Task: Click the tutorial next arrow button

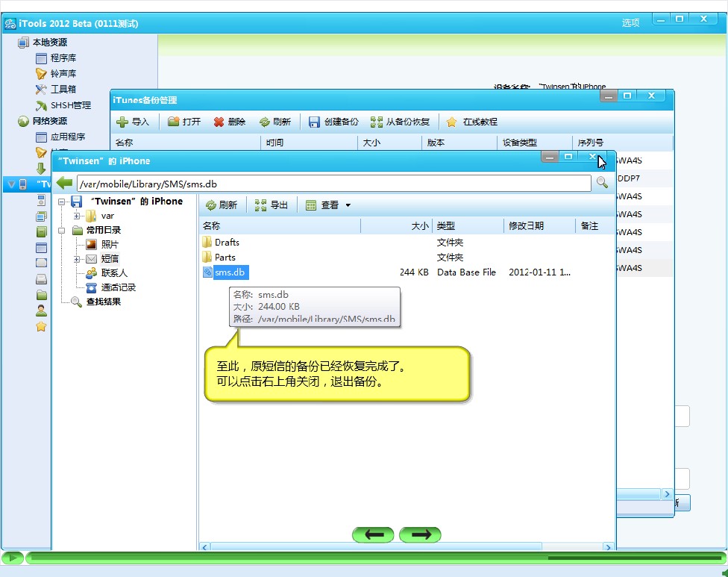Action: (420, 534)
